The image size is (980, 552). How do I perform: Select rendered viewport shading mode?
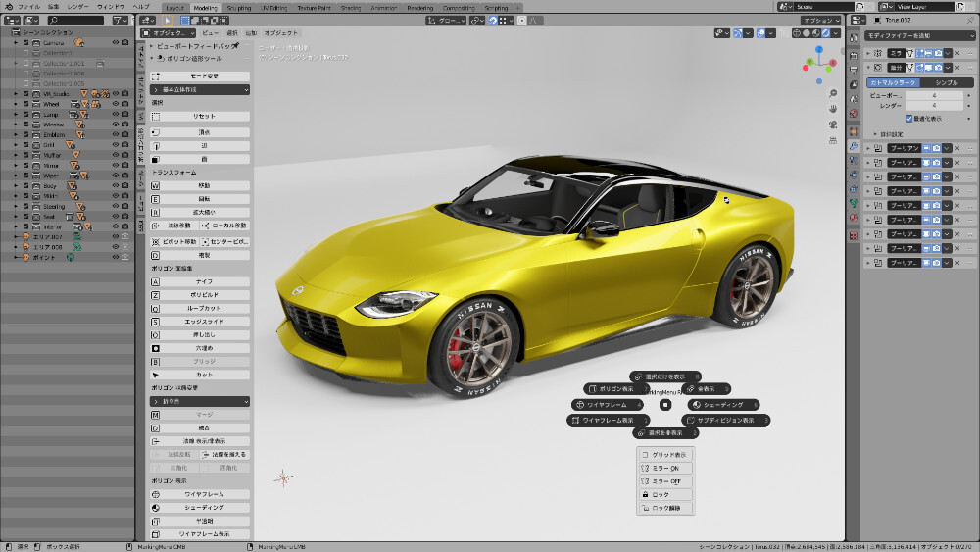point(825,33)
